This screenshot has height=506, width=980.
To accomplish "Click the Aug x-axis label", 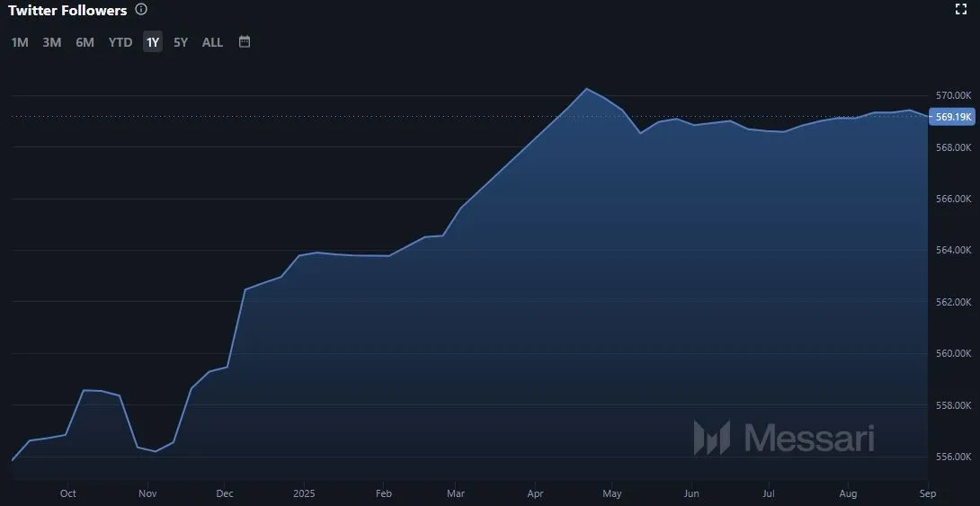I will point(848,493).
